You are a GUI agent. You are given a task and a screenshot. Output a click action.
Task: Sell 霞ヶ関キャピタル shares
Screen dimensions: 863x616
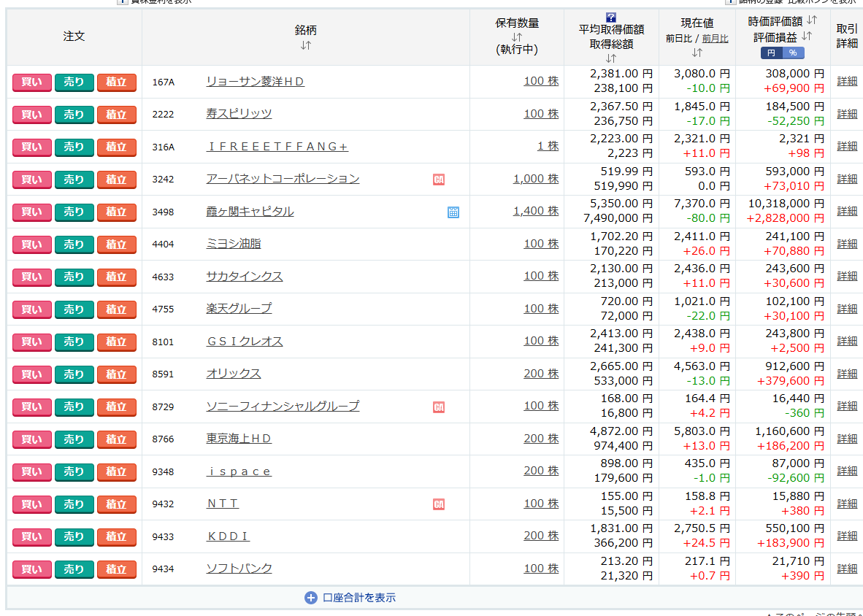(x=74, y=212)
